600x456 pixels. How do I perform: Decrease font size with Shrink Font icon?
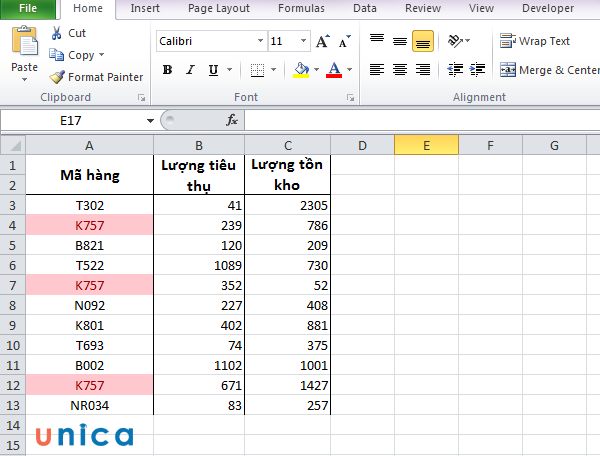[344, 41]
